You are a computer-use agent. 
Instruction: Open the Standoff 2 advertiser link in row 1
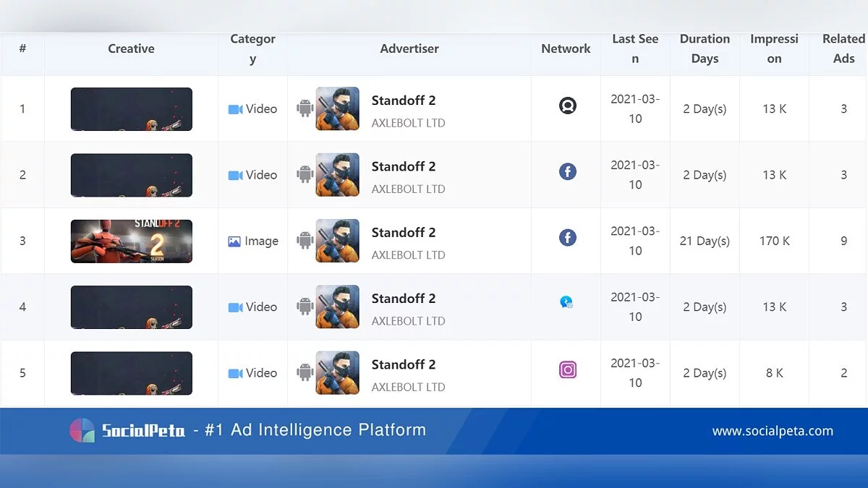coord(404,100)
